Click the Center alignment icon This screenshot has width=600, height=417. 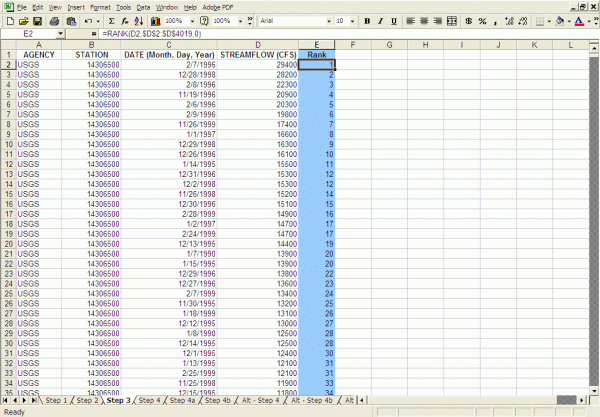click(424, 21)
